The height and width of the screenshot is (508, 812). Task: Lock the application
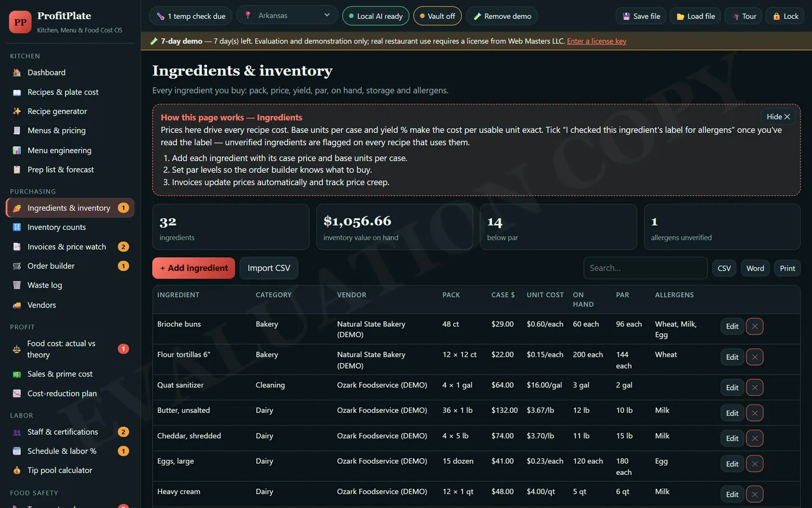[785, 16]
